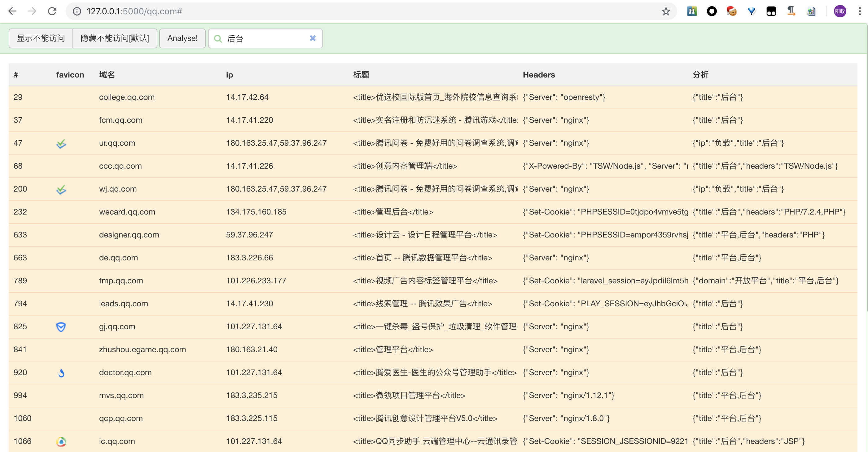Click IP 134.175.160.185
The width and height of the screenshot is (868, 452).
[256, 212]
